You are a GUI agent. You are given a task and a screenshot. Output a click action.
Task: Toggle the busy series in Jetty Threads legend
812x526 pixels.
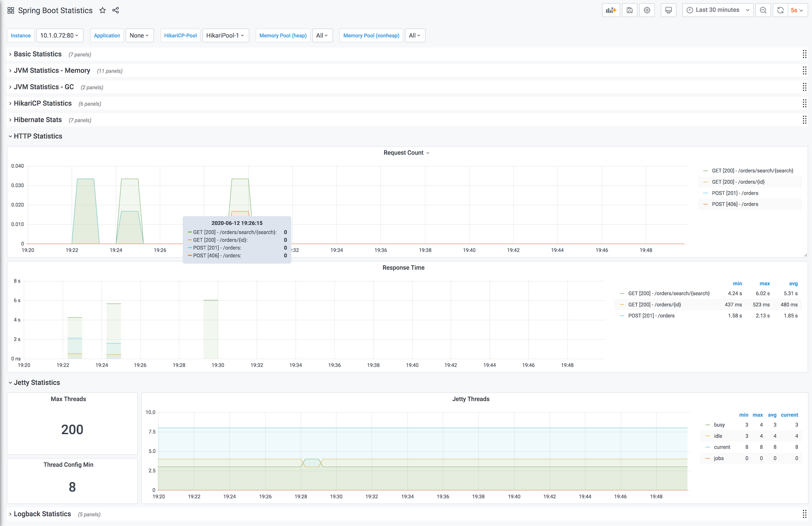point(719,425)
